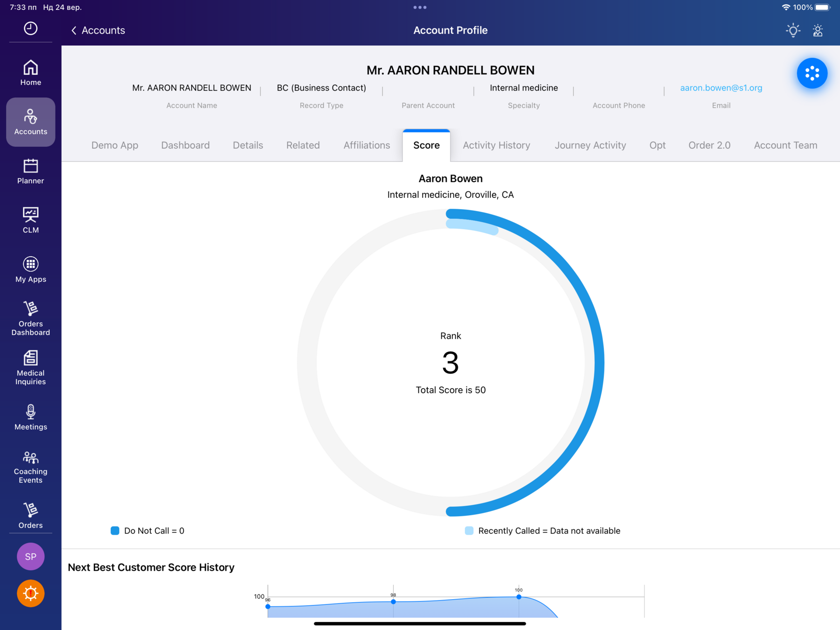
Task: Tap the Account Name field value
Action: click(x=192, y=88)
